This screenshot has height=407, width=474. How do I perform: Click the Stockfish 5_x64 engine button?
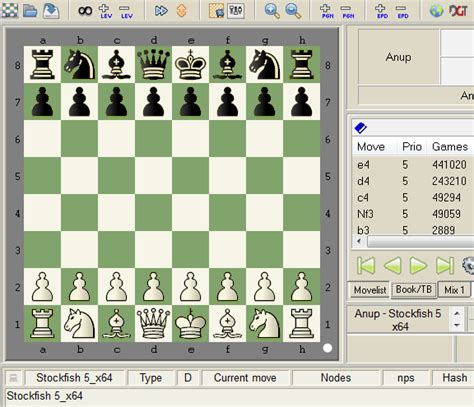[x=74, y=378]
